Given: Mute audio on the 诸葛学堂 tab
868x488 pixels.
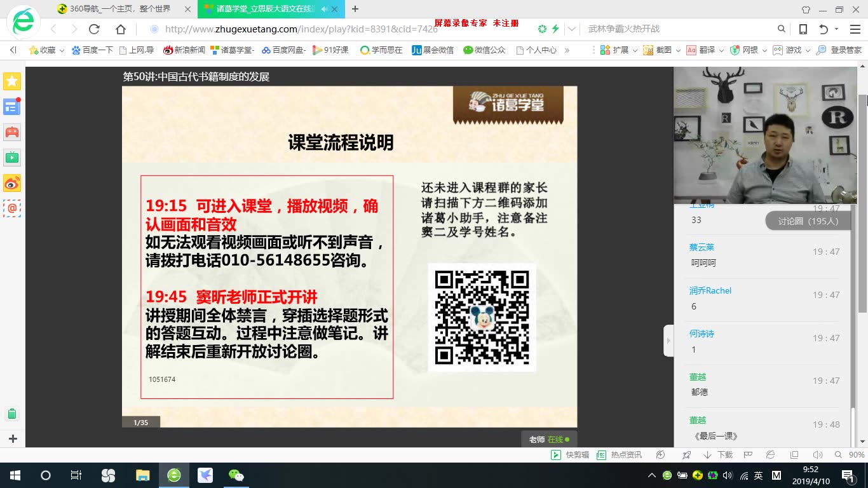Looking at the screenshot, I should 323,9.
